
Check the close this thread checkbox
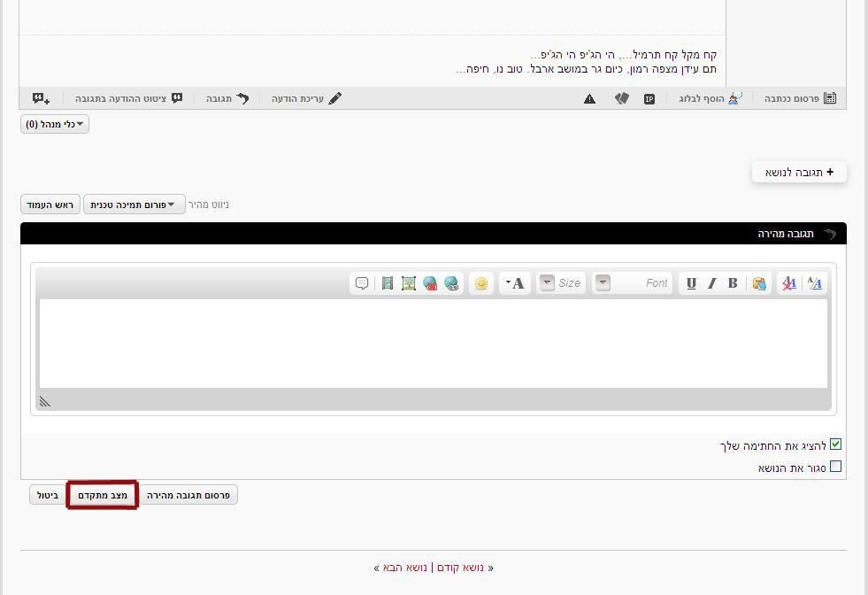tap(835, 467)
